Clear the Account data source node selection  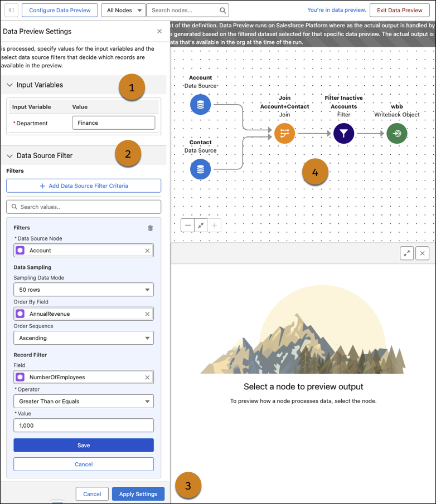(147, 251)
